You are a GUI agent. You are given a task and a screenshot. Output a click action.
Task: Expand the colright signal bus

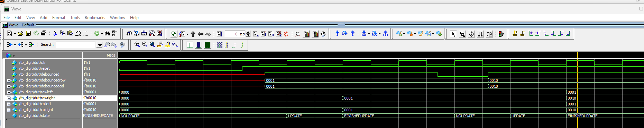[x=9, y=110]
